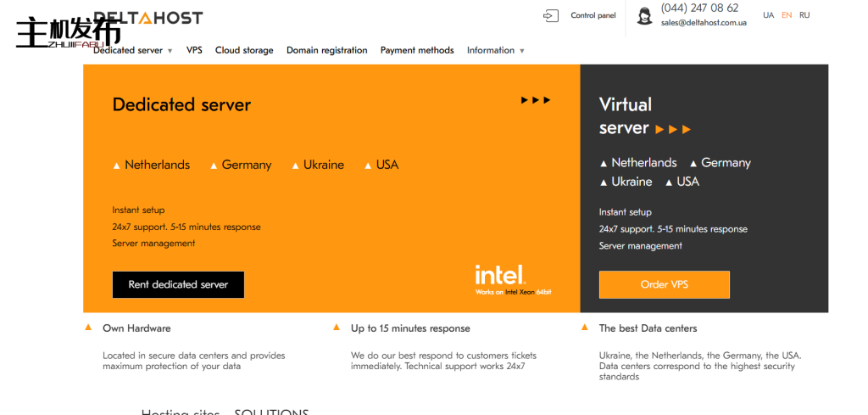Select the EN language option

(787, 15)
